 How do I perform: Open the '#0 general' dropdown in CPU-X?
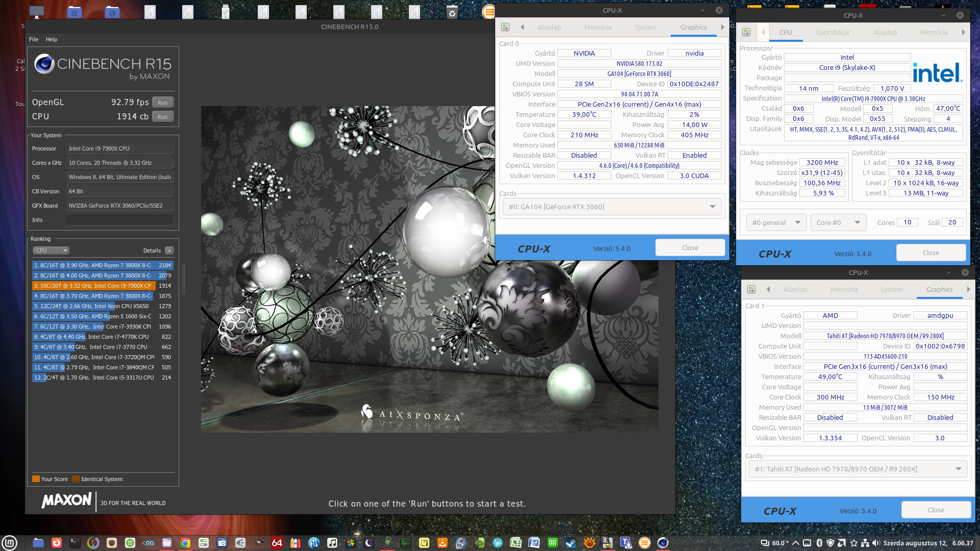click(x=776, y=222)
